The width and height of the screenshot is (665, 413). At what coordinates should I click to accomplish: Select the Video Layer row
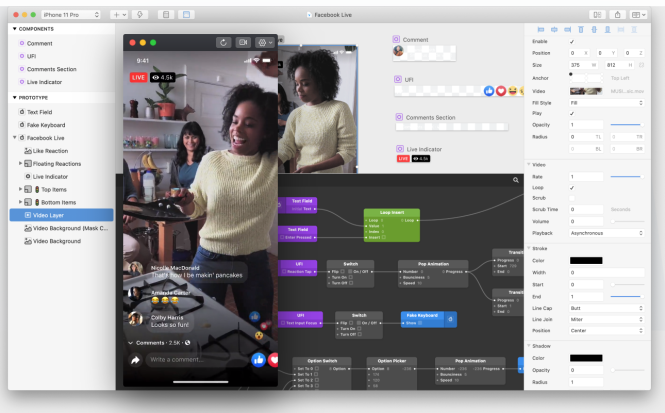pos(61,215)
